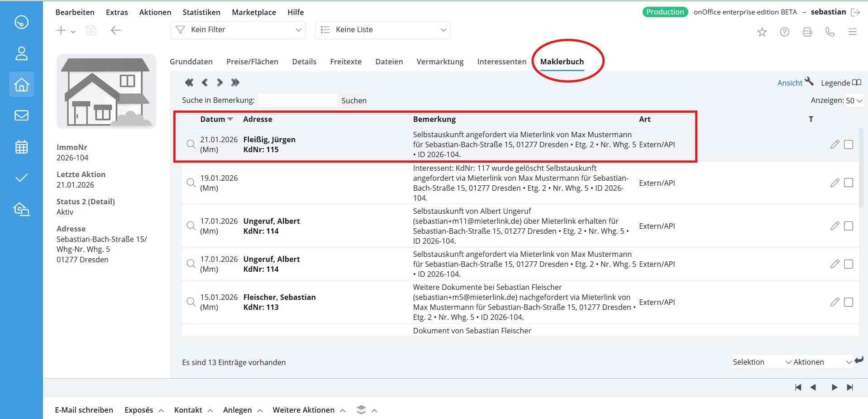The image size is (868, 419).
Task: Expand the Keine Liste dropdown
Action: coord(383,30)
